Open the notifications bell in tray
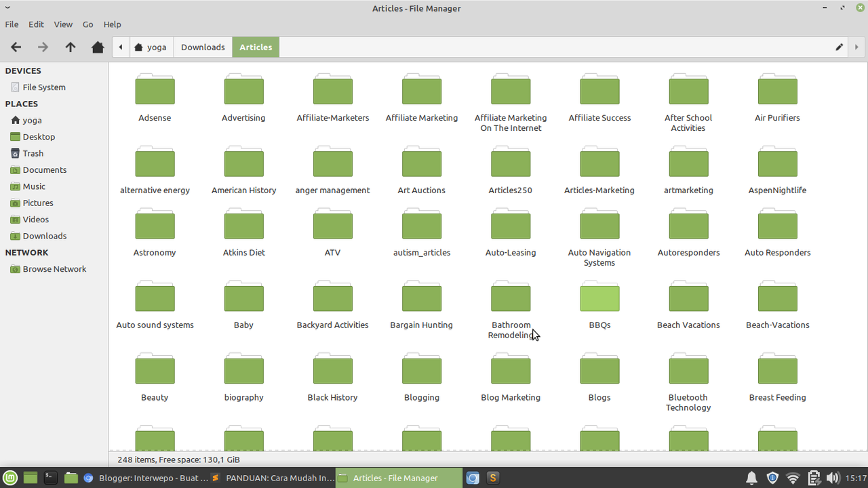 (751, 478)
